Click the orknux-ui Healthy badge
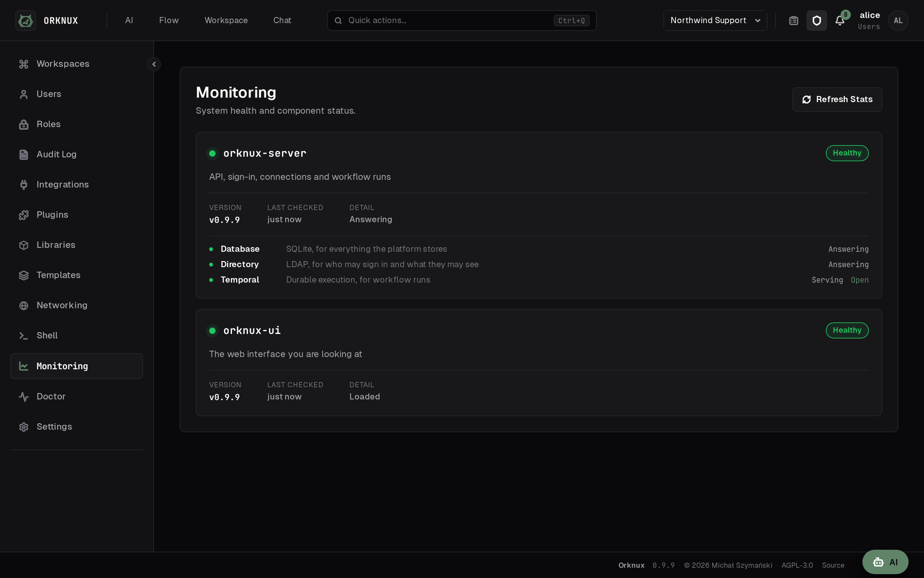 tap(847, 330)
